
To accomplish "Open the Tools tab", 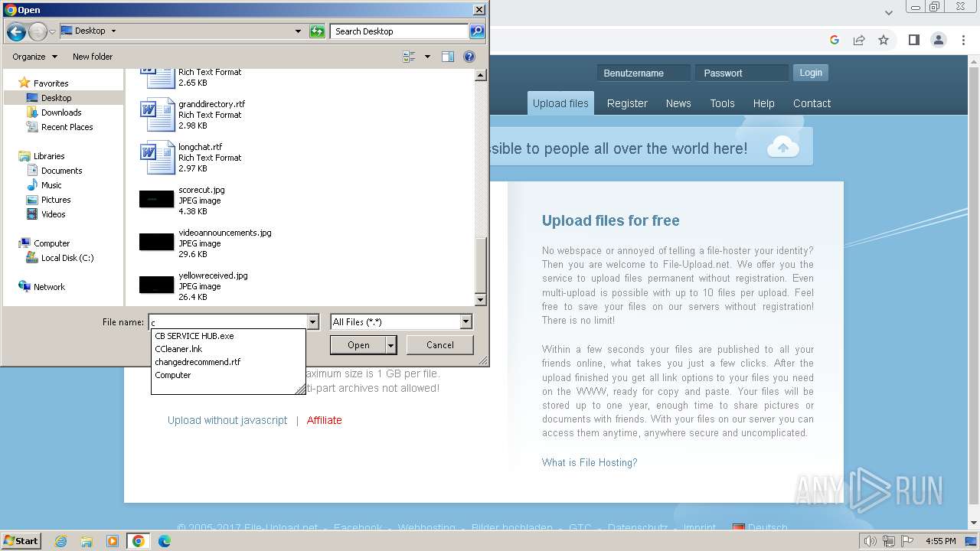I will tap(722, 103).
